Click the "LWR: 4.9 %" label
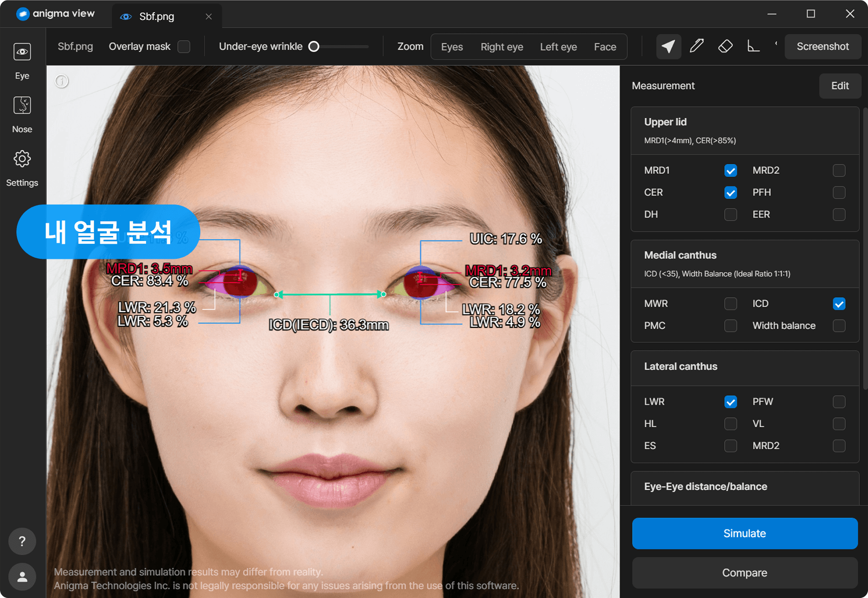The width and height of the screenshot is (868, 598). coord(505,322)
